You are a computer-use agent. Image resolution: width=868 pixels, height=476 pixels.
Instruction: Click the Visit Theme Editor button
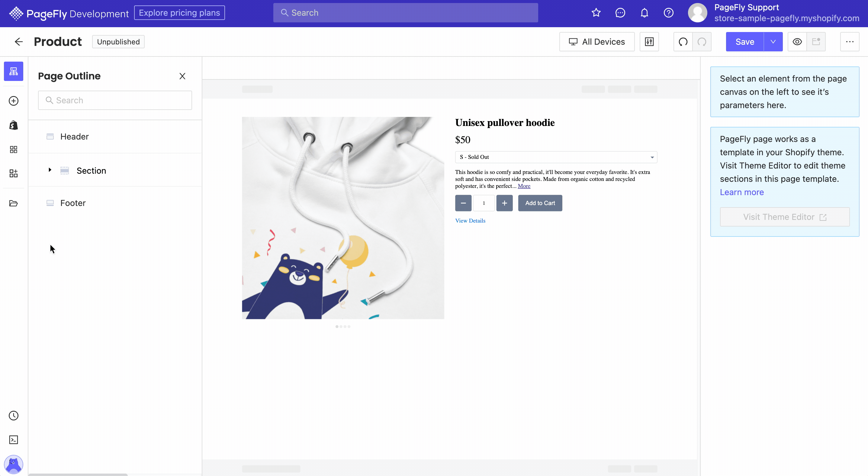click(785, 217)
